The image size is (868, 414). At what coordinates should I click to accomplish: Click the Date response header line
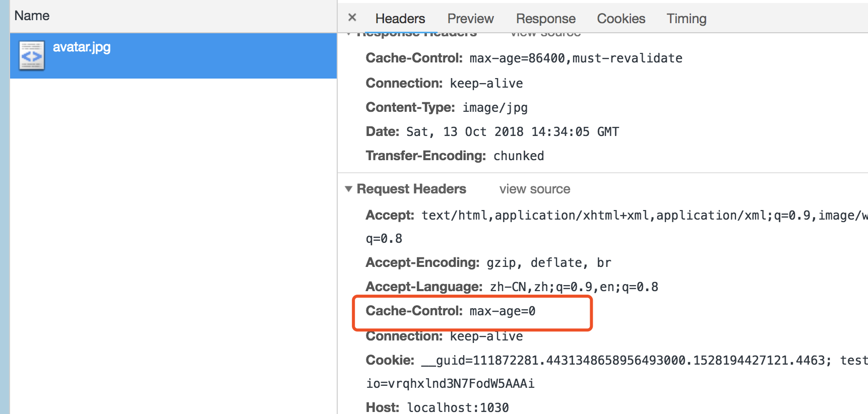pos(492,131)
